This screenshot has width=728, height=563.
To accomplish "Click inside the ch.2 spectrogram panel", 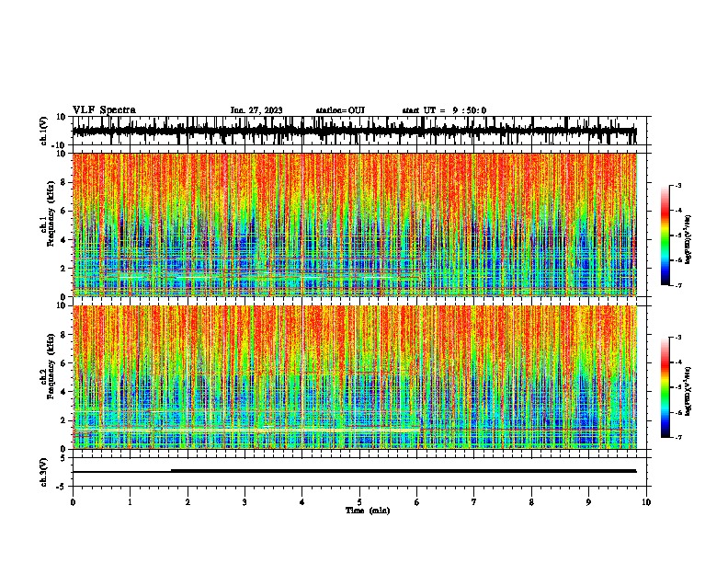I will pos(354,377).
